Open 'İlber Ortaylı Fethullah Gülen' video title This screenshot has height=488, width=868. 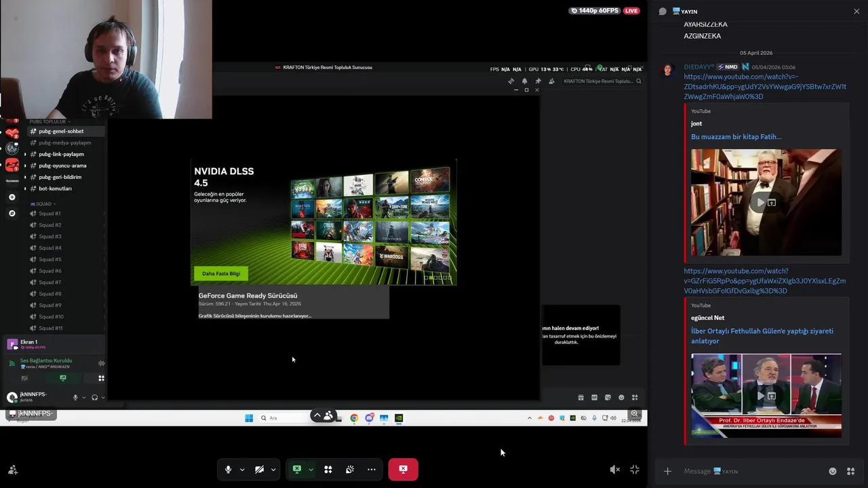762,336
